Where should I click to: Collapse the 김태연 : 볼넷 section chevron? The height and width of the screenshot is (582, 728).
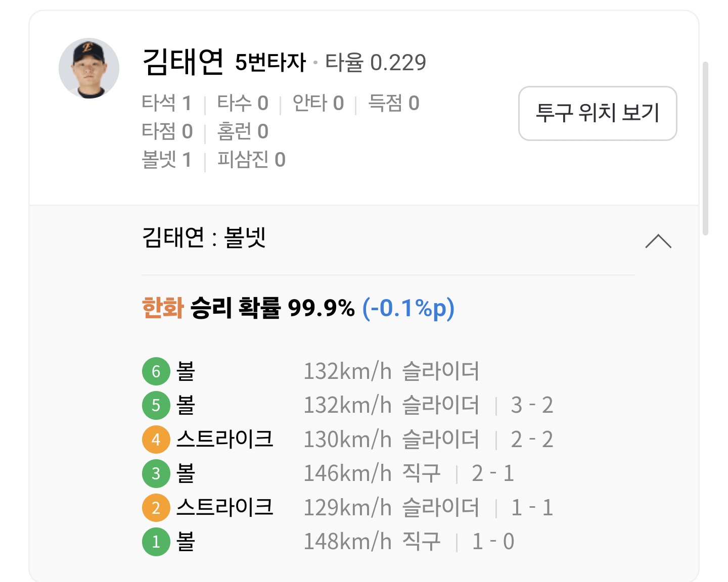tap(658, 241)
